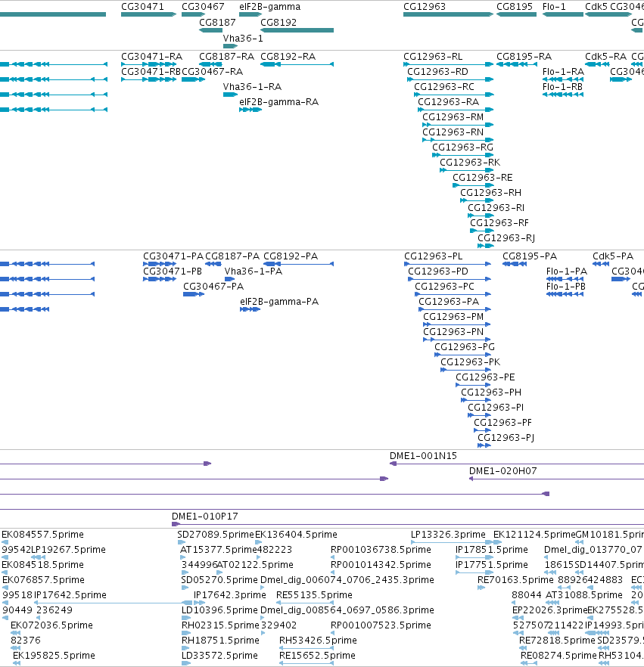Select the CG8187 gene label
Screen dimensions: 644x667
(217, 23)
